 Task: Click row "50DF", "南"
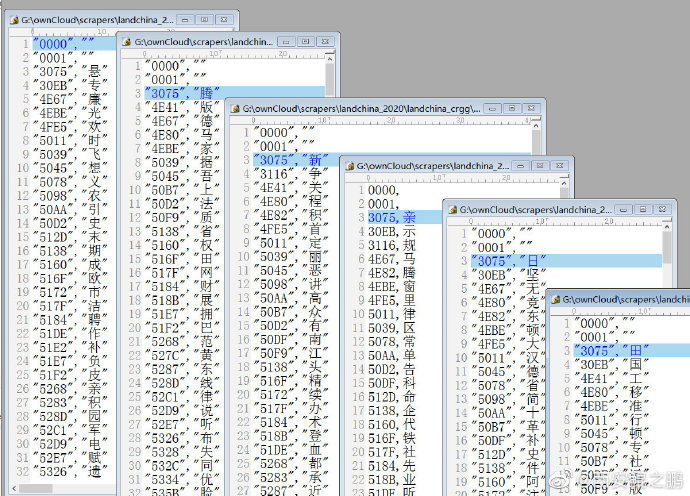[x=293, y=339]
